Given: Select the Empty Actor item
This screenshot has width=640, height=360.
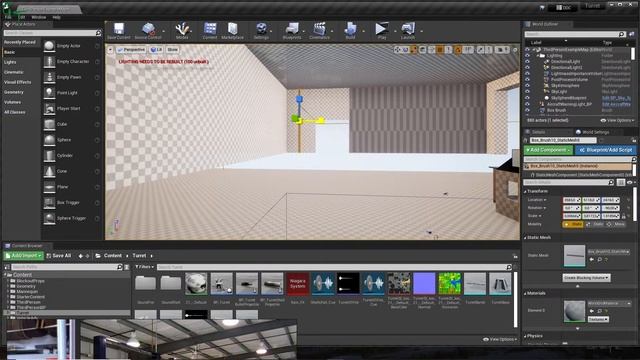Looking at the screenshot, I should click(72, 46).
